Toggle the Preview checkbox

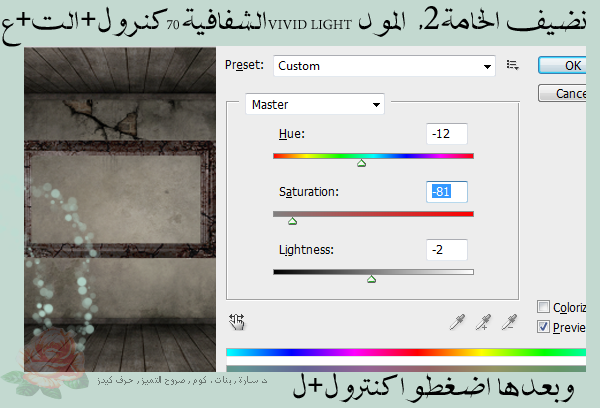click(x=544, y=326)
